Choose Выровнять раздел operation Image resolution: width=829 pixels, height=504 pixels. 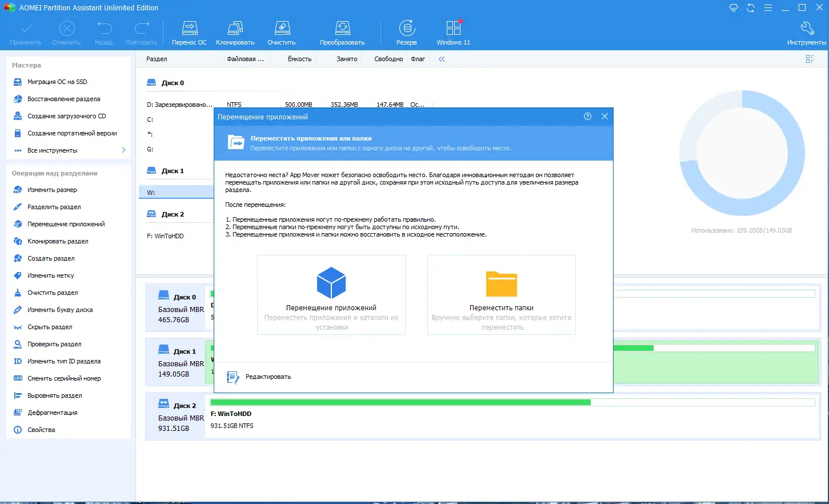[55, 395]
